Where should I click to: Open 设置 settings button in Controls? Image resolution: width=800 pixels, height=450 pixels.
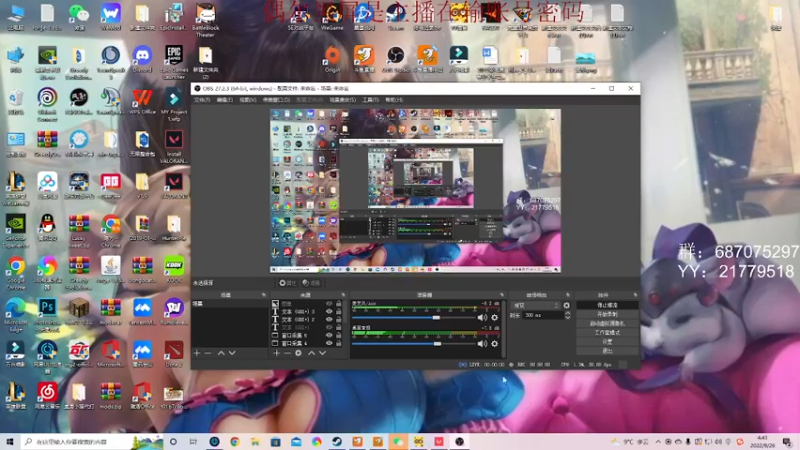pos(607,342)
